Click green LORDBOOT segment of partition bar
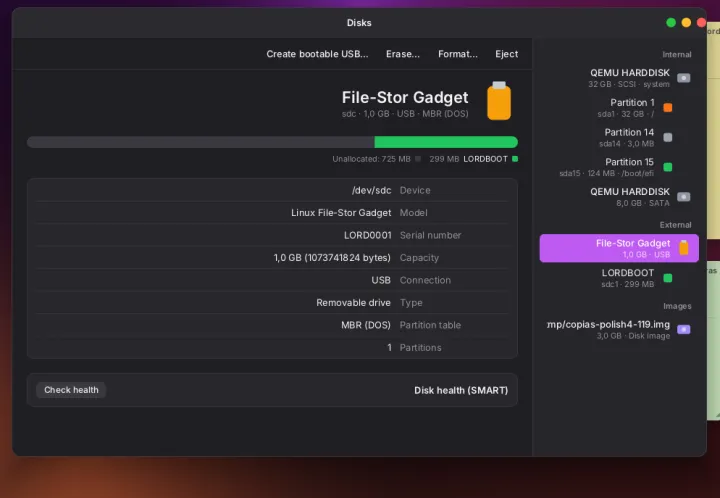 [446, 142]
